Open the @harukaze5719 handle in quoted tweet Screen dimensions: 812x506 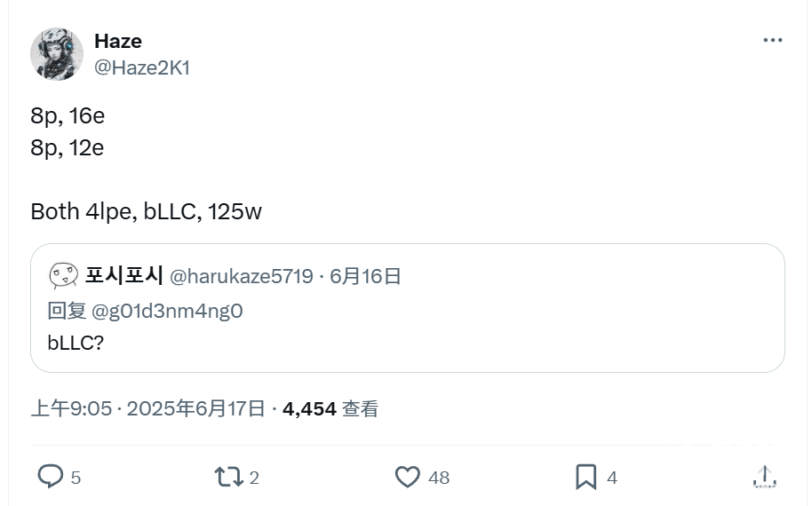242,276
